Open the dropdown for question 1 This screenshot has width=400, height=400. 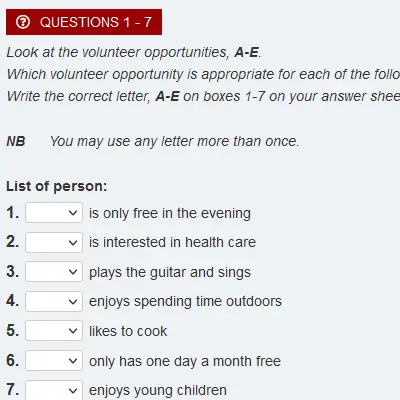click(x=54, y=212)
